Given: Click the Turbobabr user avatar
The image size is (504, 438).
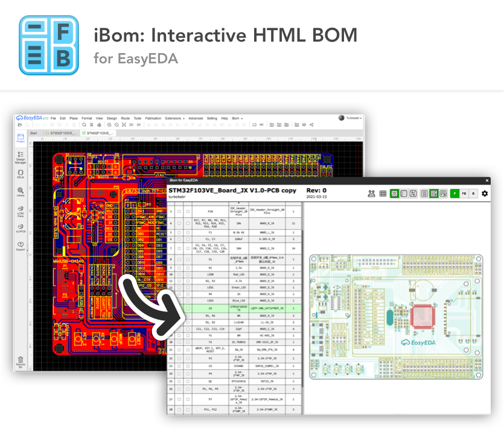Looking at the screenshot, I should [342, 118].
